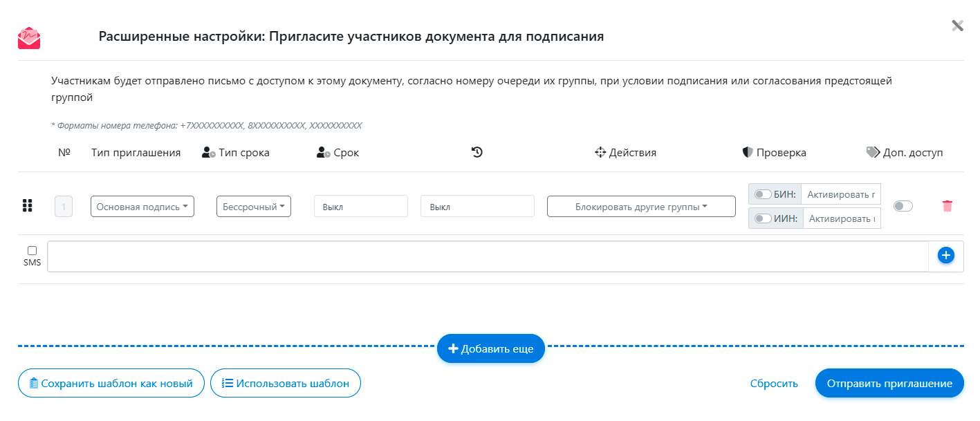Open Блокировать другие группы dropdown

tap(640, 207)
